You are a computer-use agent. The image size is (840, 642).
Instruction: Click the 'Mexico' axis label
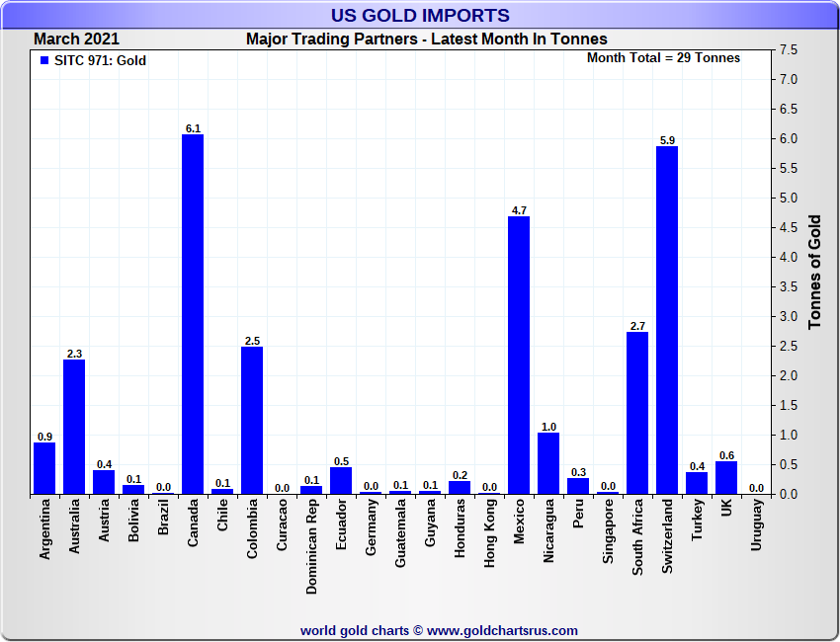click(519, 522)
